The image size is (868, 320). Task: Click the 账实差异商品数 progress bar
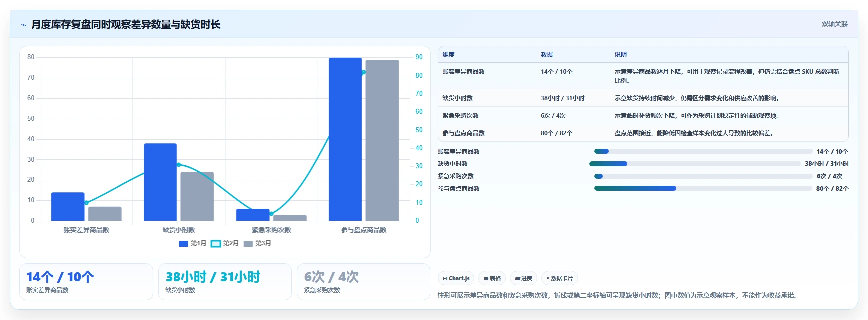coord(703,151)
